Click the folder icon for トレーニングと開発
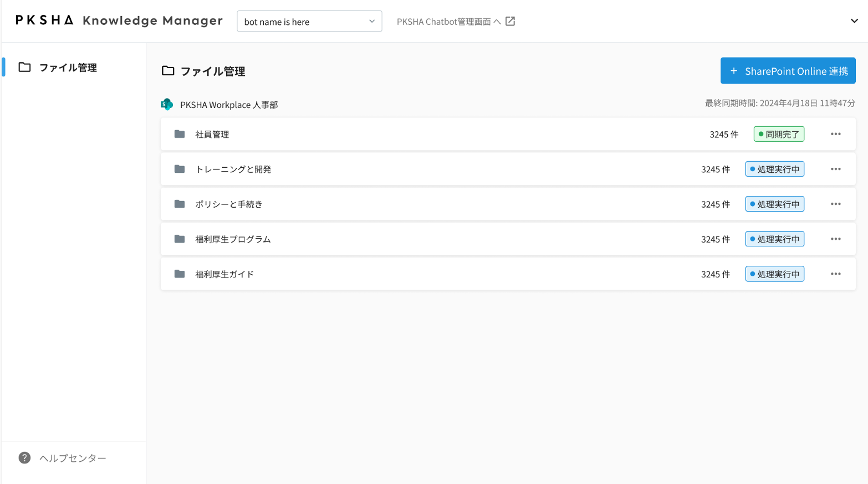Image resolution: width=868 pixels, height=484 pixels. coord(180,169)
